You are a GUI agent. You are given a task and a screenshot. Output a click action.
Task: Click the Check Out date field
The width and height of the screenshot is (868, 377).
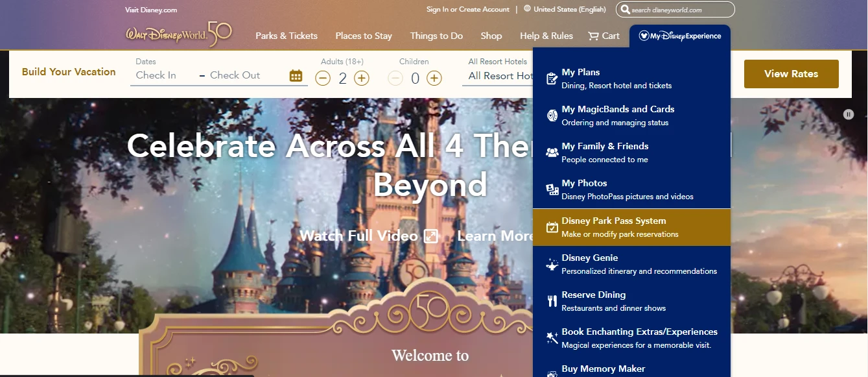click(246, 75)
